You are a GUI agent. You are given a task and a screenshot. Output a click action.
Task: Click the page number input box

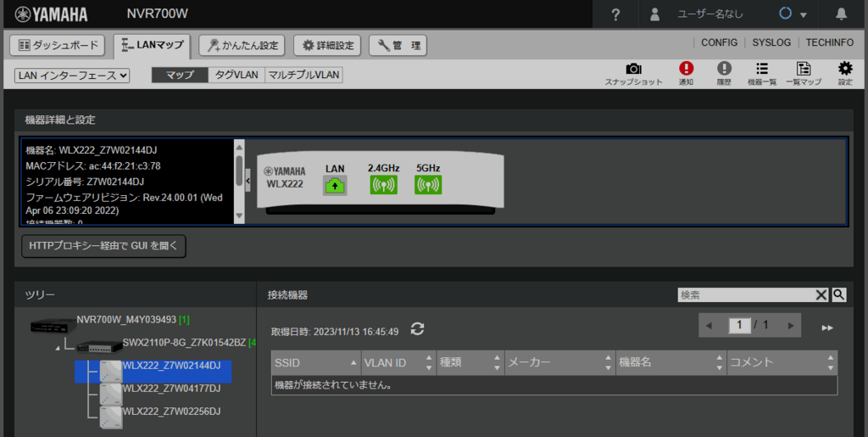(x=739, y=325)
